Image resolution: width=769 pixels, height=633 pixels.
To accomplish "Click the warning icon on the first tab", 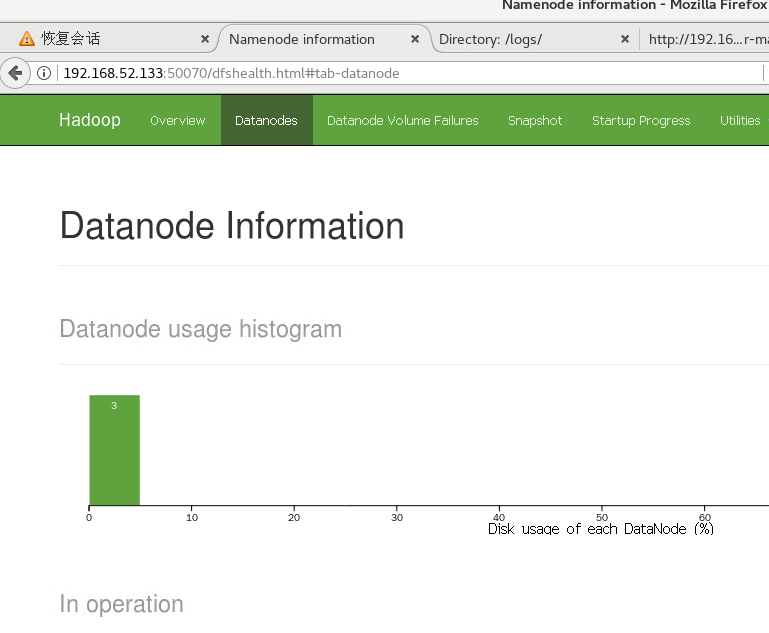I will (x=26, y=38).
